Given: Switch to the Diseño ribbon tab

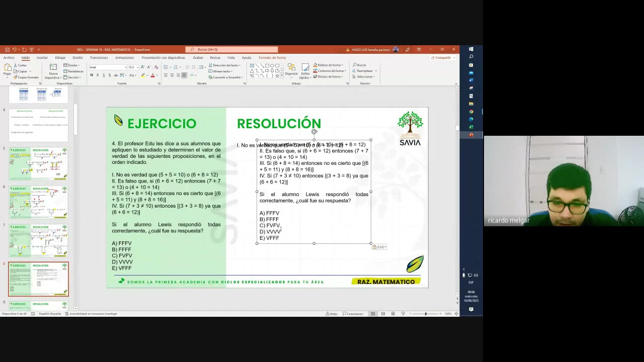Looking at the screenshot, I should (77, 58).
